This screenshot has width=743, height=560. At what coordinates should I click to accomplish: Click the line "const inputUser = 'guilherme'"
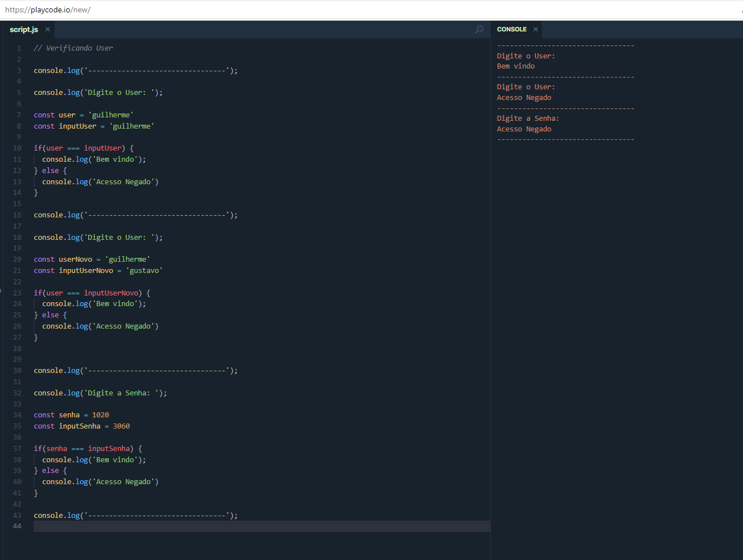[94, 126]
